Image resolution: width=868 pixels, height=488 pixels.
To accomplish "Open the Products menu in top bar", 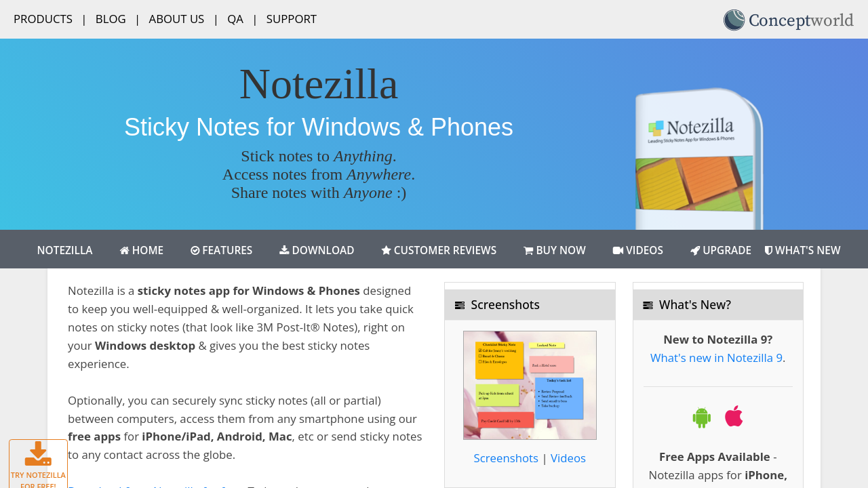I will (x=43, y=19).
